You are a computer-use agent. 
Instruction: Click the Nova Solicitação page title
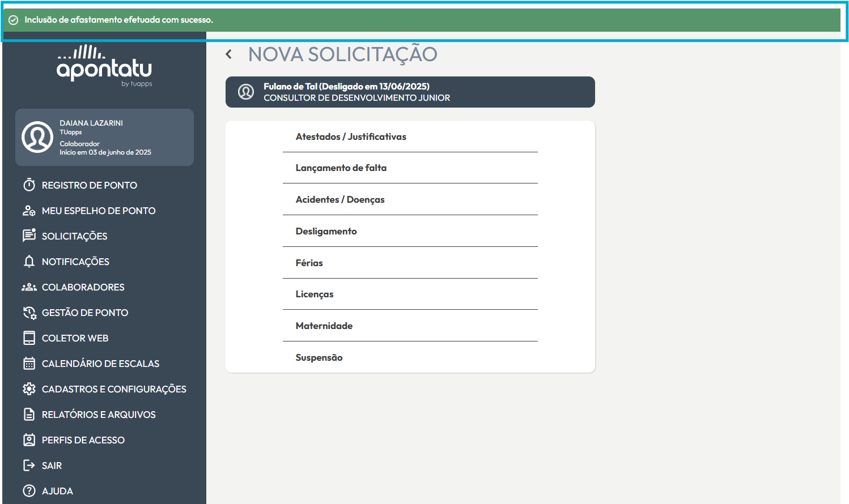pyautogui.click(x=343, y=54)
